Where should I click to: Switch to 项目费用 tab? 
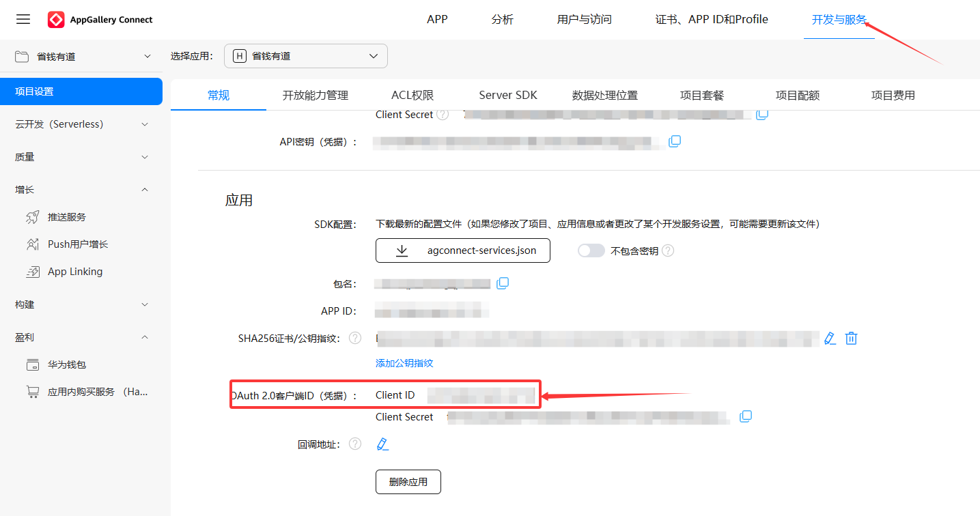pos(893,95)
